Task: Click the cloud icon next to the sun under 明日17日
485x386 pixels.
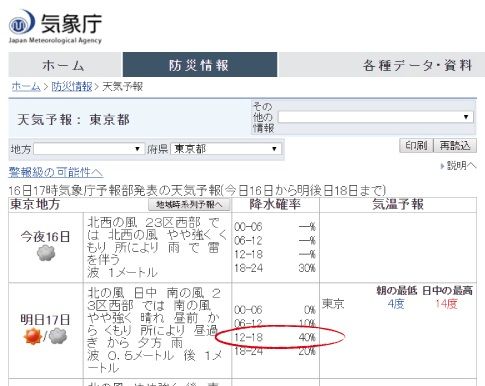Action: click(58, 336)
